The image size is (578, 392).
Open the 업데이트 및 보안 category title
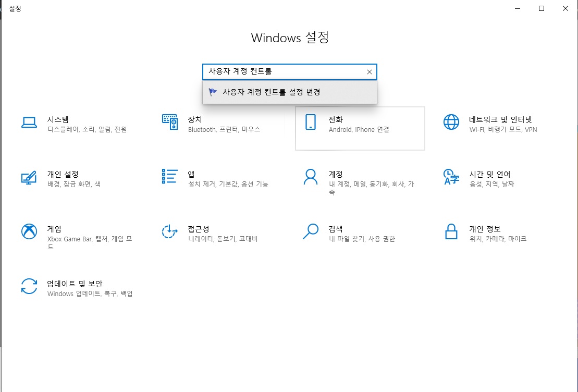(x=75, y=284)
